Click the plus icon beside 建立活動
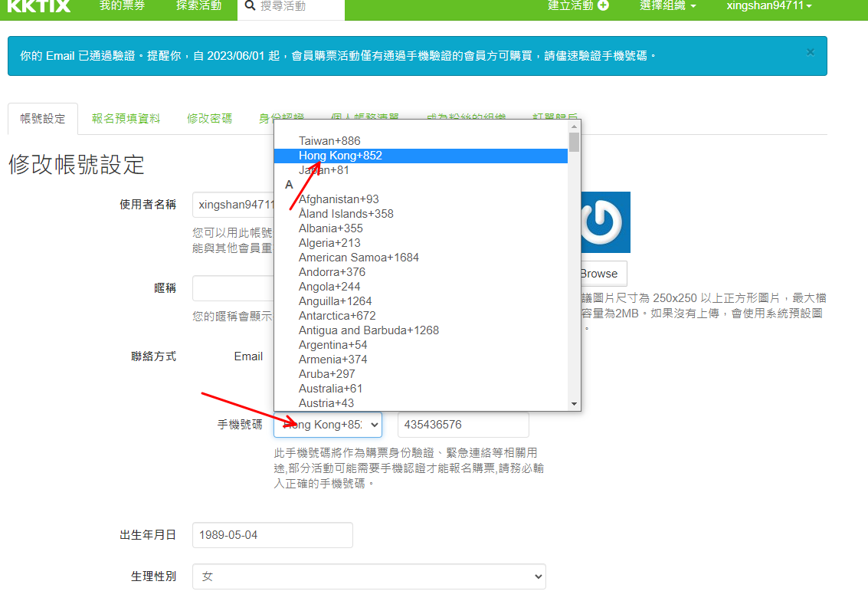 tap(603, 5)
